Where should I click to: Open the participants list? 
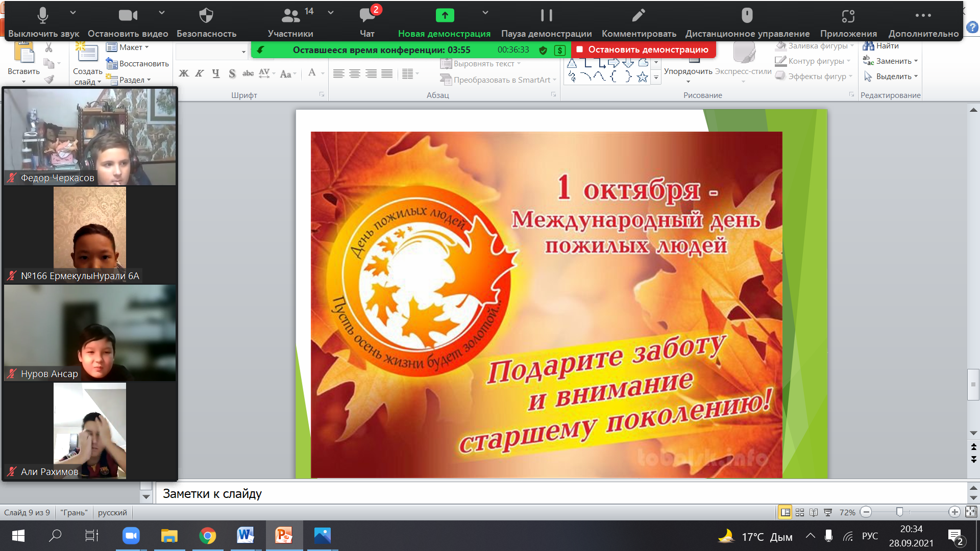click(291, 16)
